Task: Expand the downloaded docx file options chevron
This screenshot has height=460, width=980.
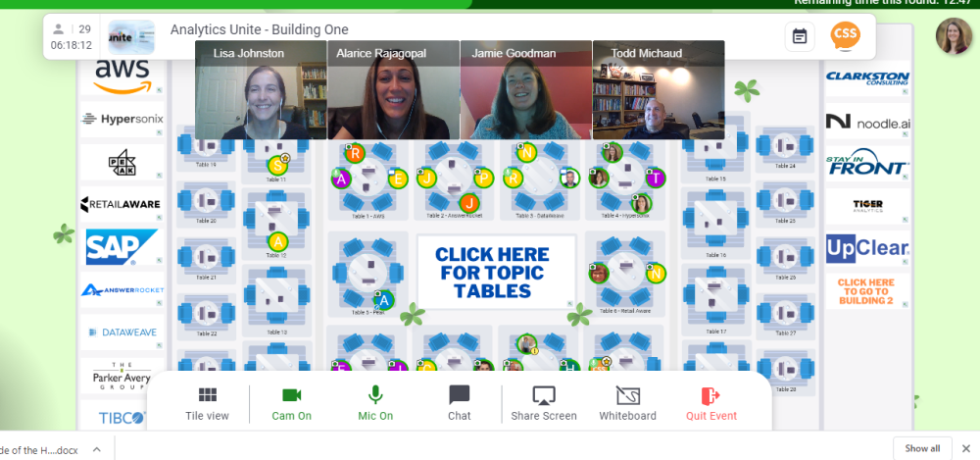Action: pyautogui.click(x=97, y=449)
